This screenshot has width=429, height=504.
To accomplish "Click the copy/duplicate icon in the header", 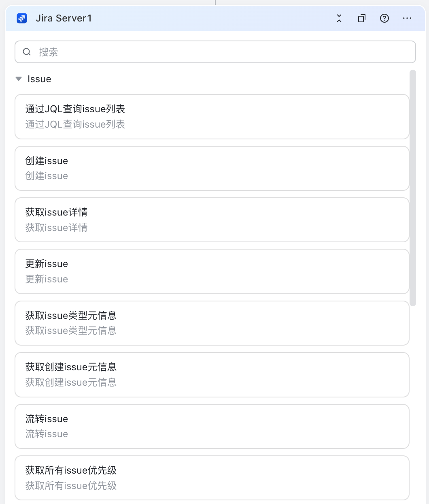I will 362,18.
